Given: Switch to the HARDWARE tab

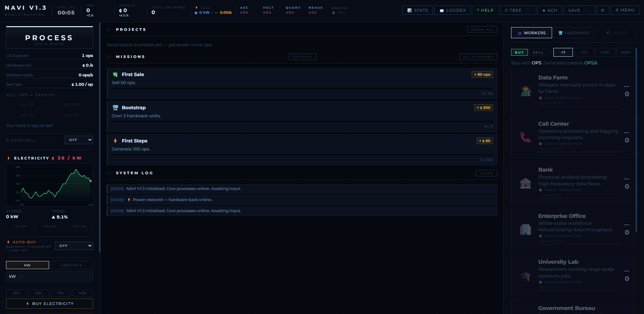Looking at the screenshot, I should [574, 33].
